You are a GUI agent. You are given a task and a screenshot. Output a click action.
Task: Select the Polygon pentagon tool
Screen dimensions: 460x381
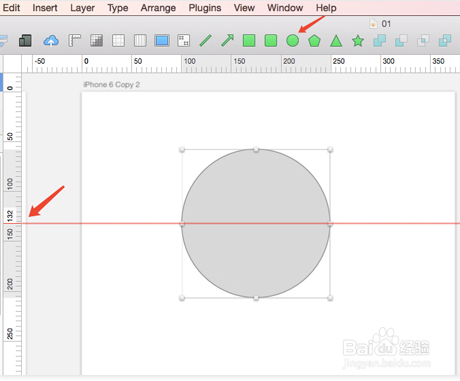point(314,41)
